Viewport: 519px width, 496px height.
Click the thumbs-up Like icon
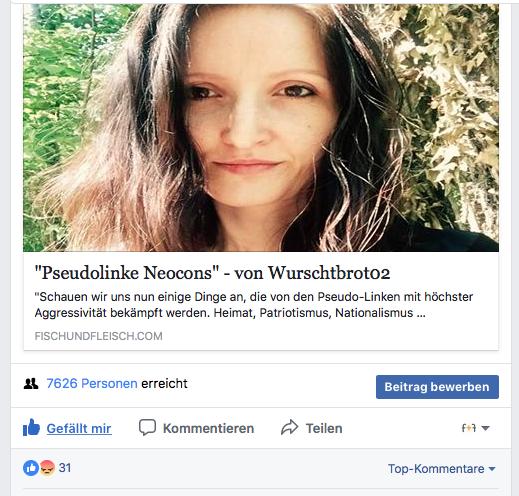31,427
